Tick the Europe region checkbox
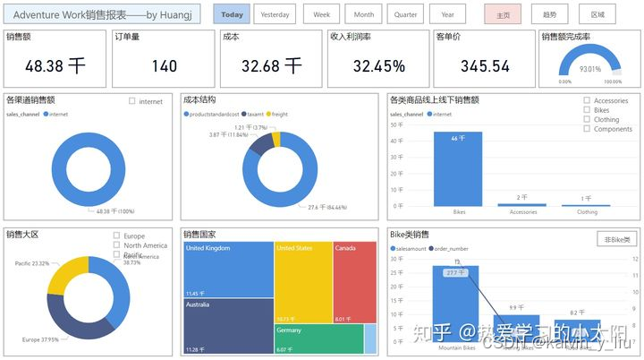Viewport: 644px width, 360px height. pyautogui.click(x=116, y=236)
